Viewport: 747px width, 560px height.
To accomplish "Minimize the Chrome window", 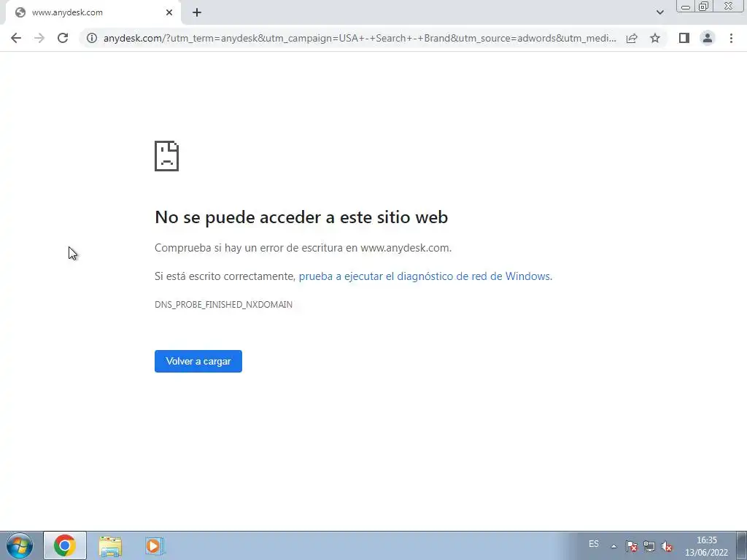I will (686, 7).
